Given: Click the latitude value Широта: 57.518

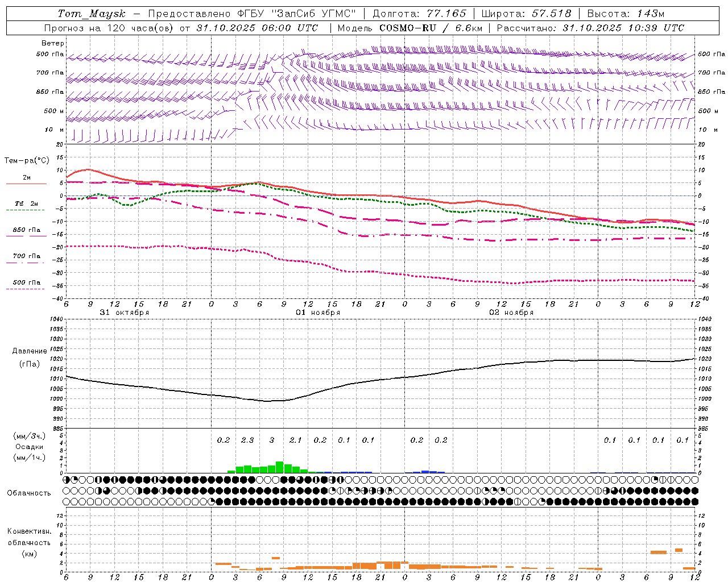Looking at the screenshot, I should click(x=526, y=14).
